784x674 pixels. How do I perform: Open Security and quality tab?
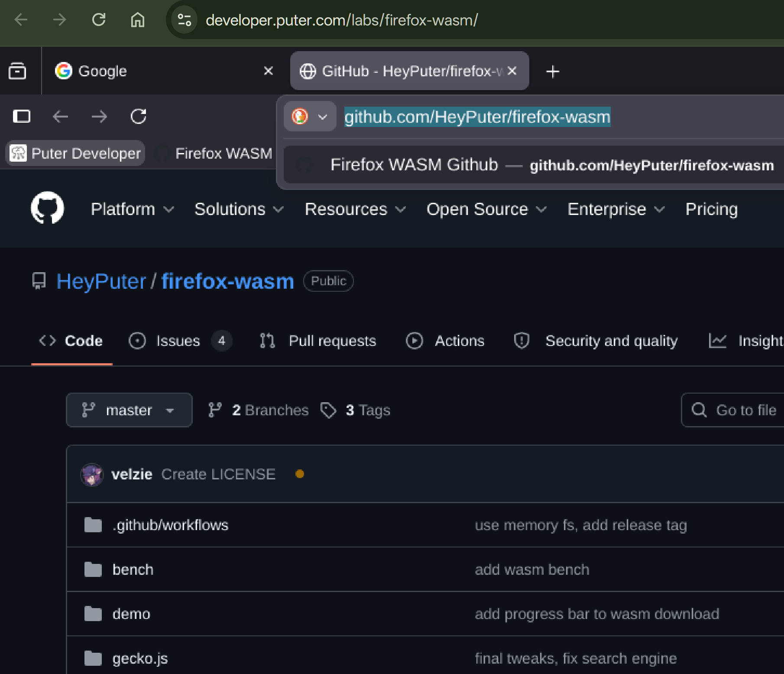596,341
